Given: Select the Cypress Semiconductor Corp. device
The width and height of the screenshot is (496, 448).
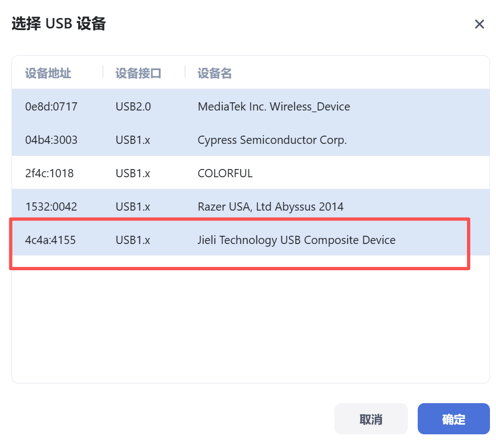Looking at the screenshot, I should 272,140.
